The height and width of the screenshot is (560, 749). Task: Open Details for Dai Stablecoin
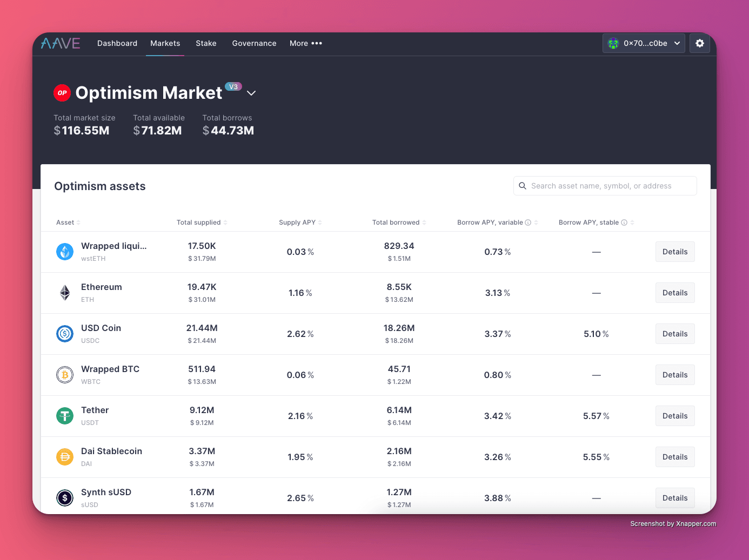tap(675, 457)
